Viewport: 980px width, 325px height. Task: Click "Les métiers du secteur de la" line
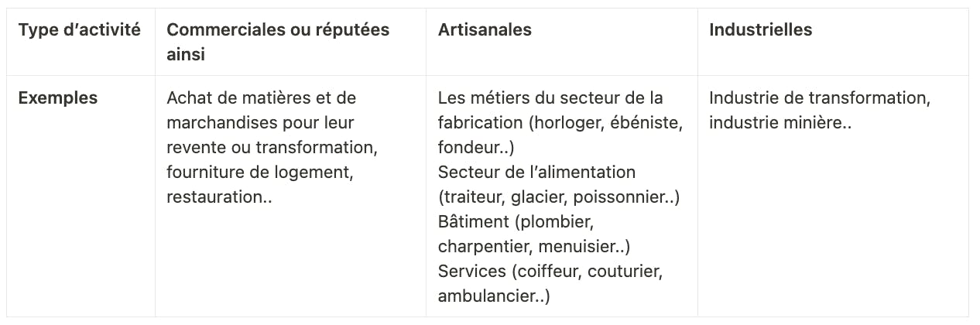point(550,98)
